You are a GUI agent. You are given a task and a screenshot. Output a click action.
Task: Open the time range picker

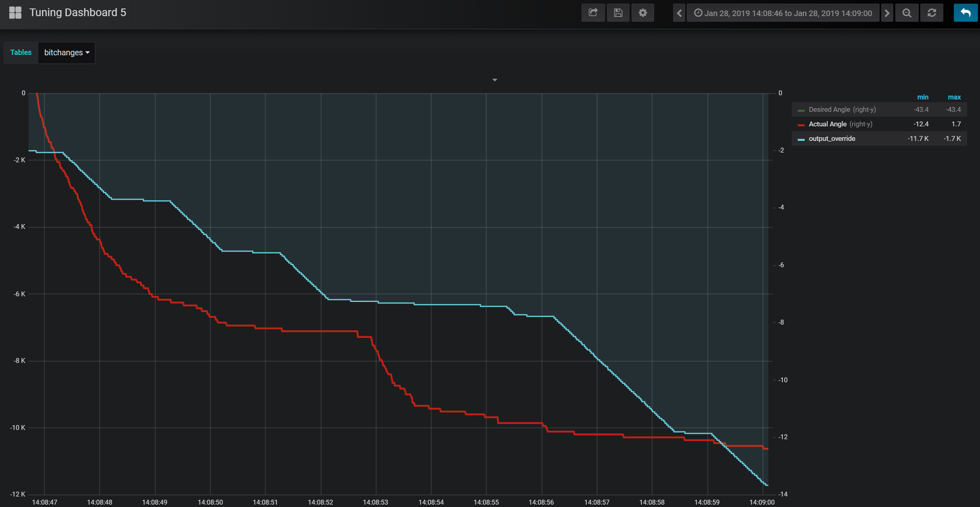[x=783, y=13]
